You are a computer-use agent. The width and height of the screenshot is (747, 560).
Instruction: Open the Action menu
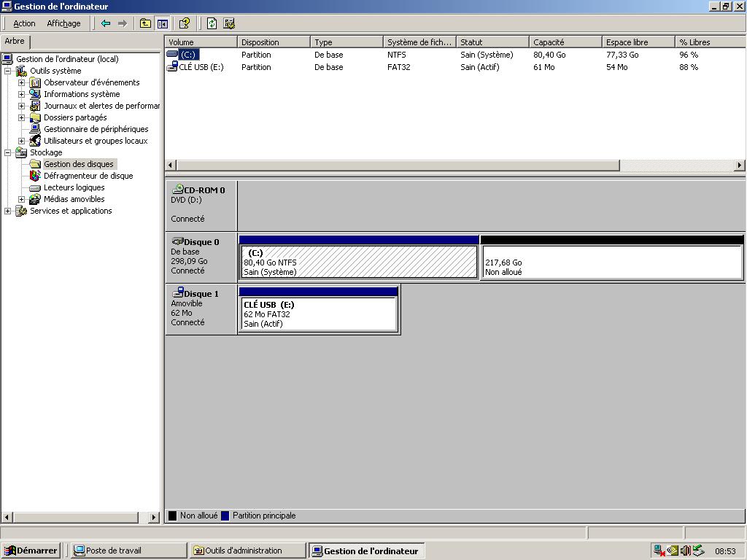tap(24, 23)
